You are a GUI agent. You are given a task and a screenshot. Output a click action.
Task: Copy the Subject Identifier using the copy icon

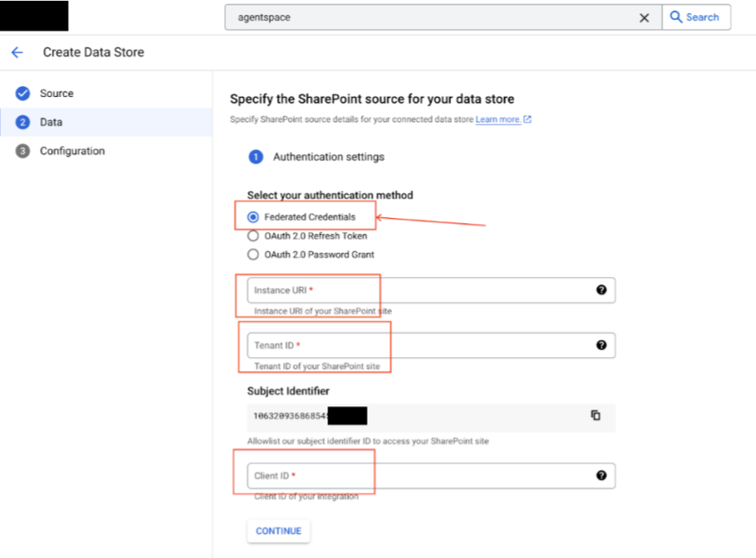click(x=595, y=416)
